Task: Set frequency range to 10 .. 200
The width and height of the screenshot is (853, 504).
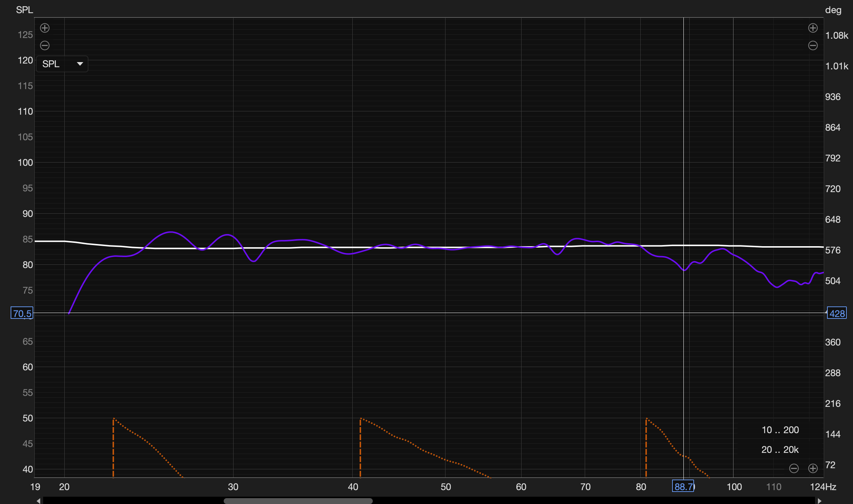Action: (x=780, y=430)
